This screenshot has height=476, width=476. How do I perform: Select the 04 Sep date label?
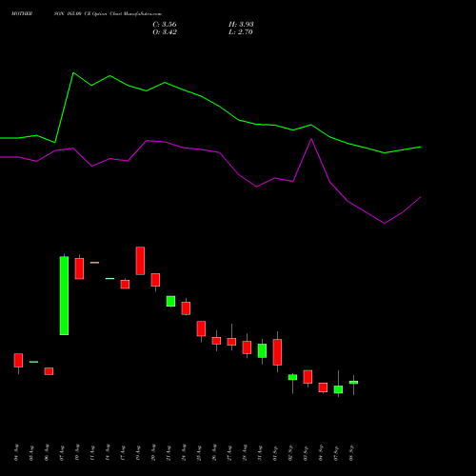pos(321,452)
